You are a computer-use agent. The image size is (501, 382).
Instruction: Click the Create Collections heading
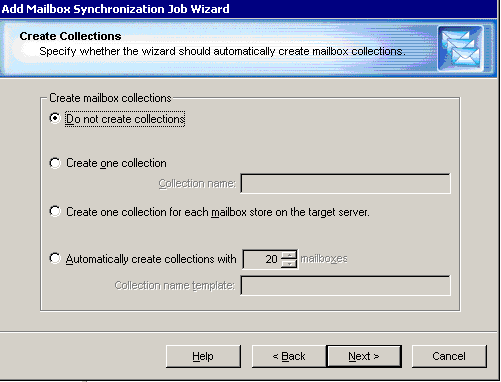pyautogui.click(x=70, y=36)
